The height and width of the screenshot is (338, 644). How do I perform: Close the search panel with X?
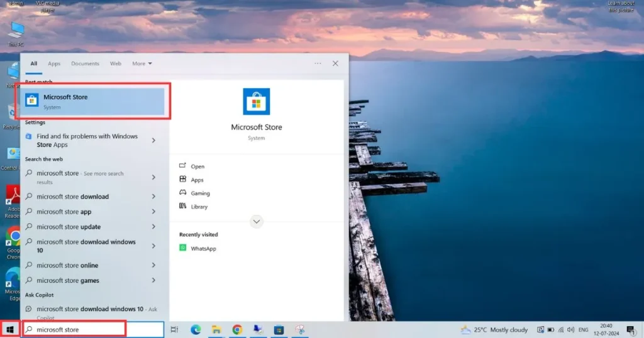[x=335, y=63]
